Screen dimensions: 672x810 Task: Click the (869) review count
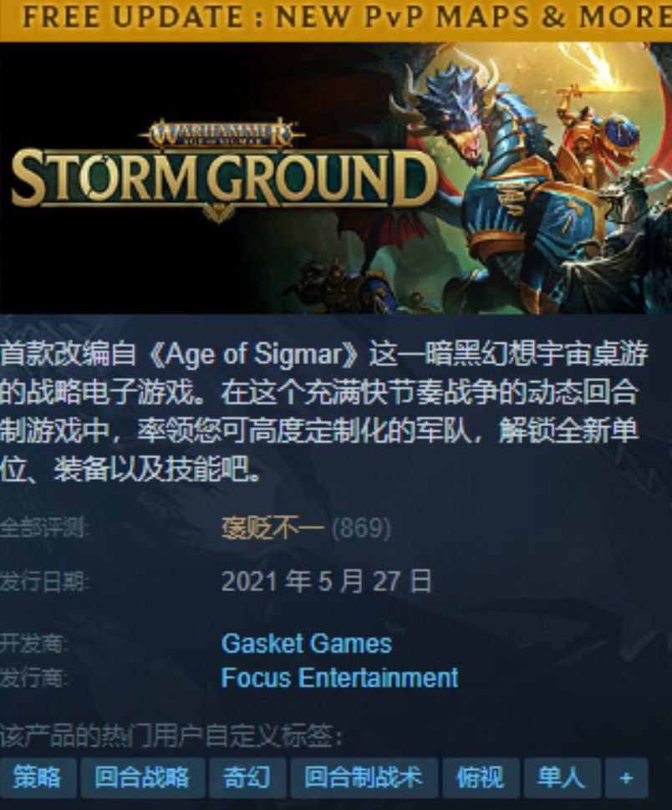361,528
